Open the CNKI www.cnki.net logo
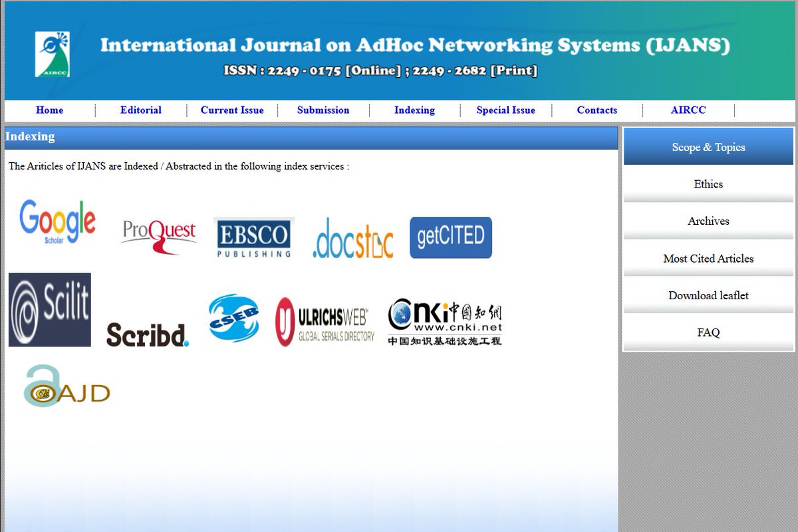 [x=445, y=322]
